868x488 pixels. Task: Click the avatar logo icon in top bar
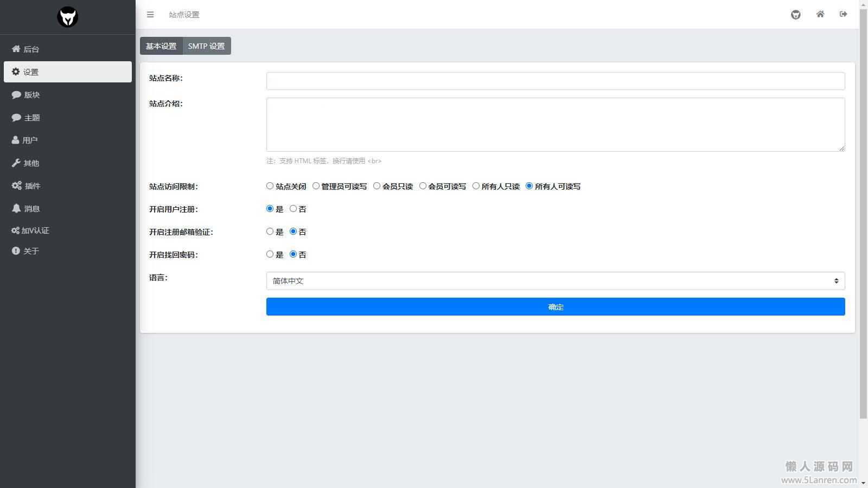pyautogui.click(x=795, y=15)
